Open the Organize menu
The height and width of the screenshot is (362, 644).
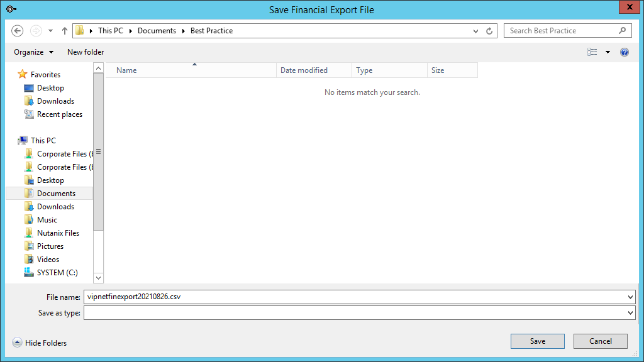[34, 52]
